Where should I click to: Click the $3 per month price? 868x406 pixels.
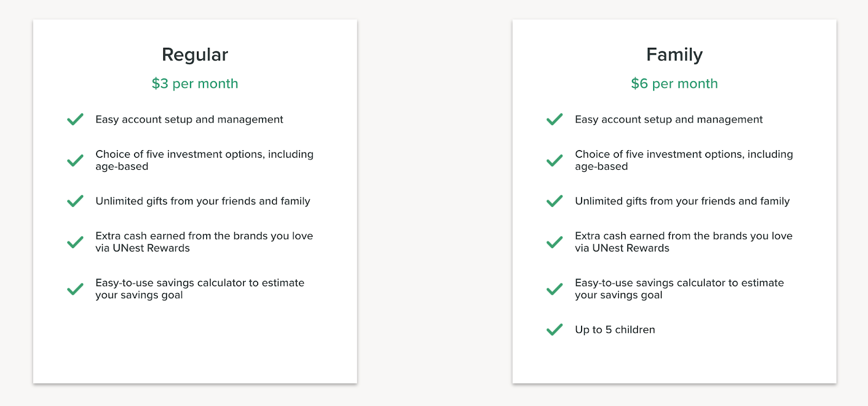(x=195, y=83)
